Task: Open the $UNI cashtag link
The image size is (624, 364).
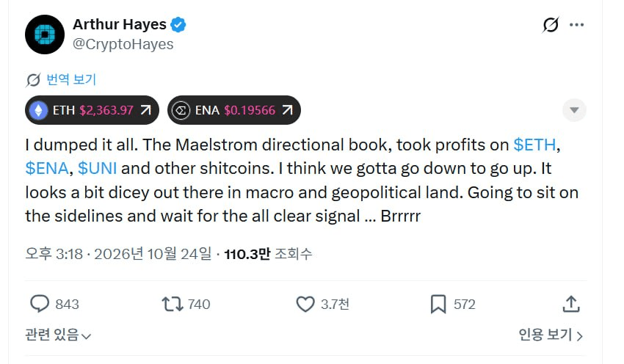Action: pyautogui.click(x=98, y=168)
